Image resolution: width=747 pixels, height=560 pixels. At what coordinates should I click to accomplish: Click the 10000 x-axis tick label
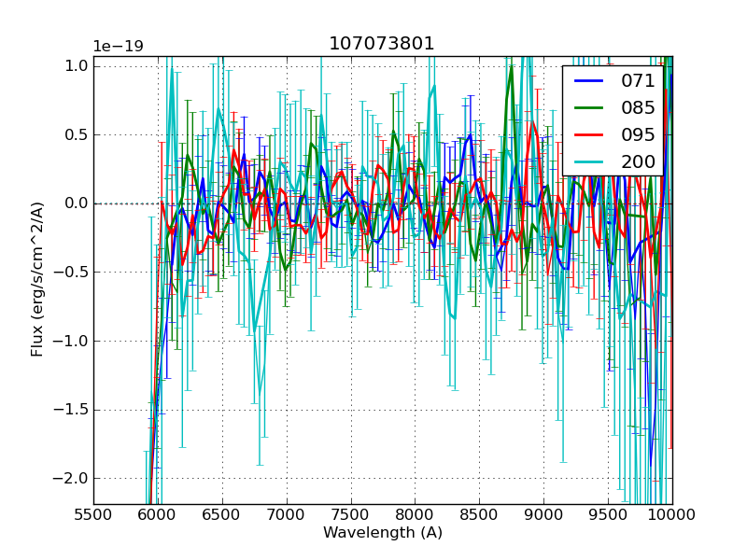pos(671,513)
